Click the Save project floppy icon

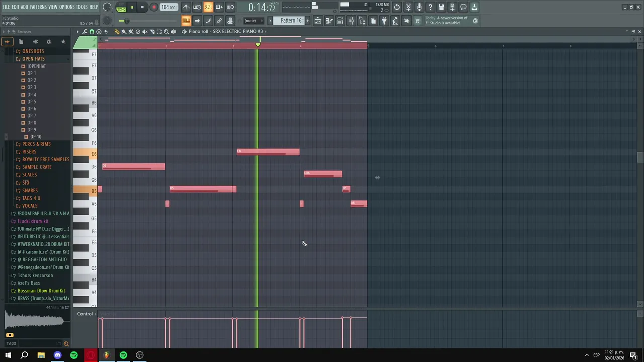441,7
